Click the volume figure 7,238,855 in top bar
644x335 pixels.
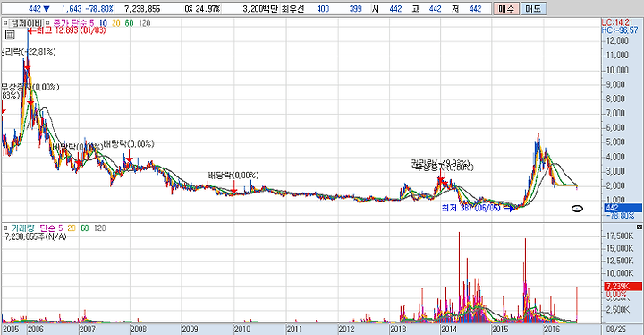pos(142,9)
